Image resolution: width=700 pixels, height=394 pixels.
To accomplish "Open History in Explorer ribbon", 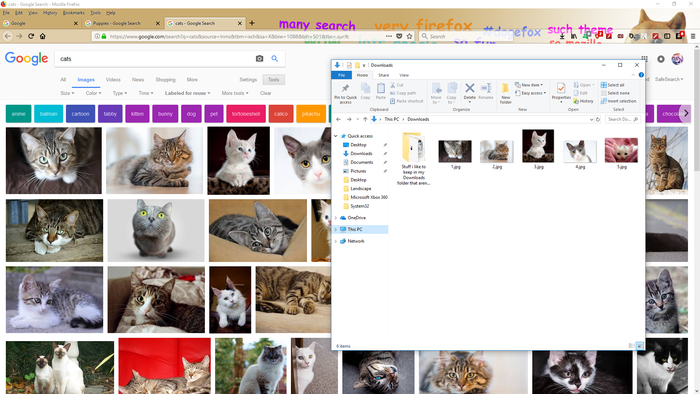I will tap(583, 101).
